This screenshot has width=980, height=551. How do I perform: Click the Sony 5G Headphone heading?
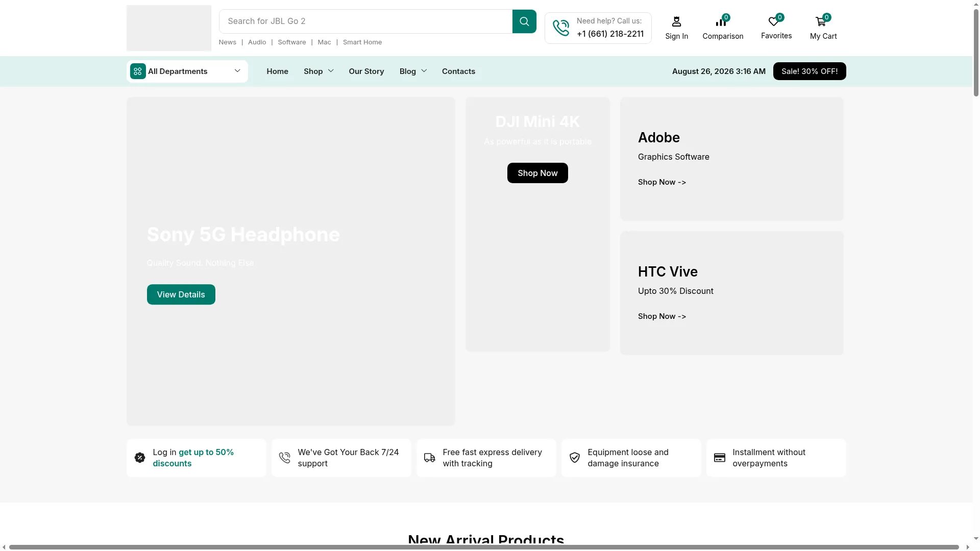click(x=243, y=235)
